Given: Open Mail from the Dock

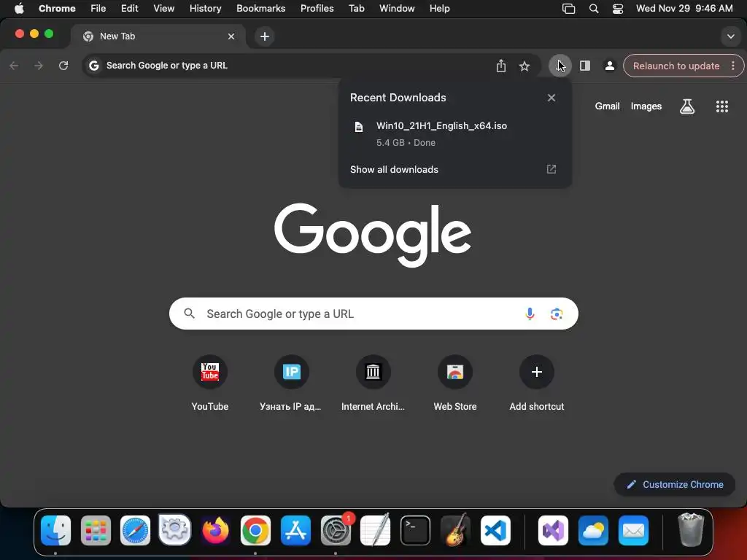Looking at the screenshot, I should 633,530.
